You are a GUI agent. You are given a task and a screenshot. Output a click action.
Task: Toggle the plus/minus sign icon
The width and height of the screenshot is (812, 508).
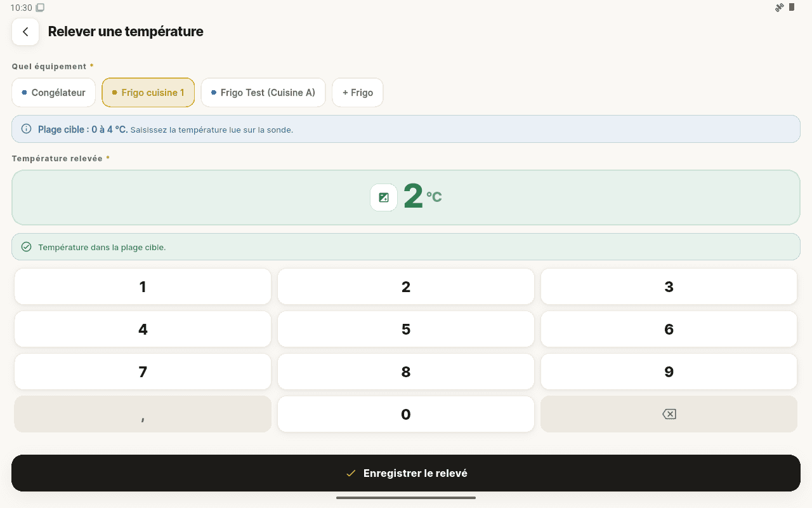point(384,197)
